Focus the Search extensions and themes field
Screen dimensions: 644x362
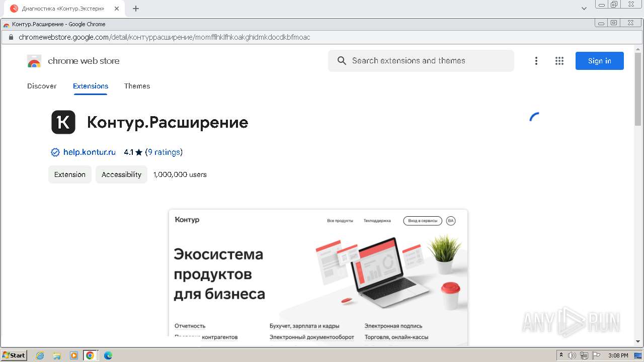pos(421,61)
